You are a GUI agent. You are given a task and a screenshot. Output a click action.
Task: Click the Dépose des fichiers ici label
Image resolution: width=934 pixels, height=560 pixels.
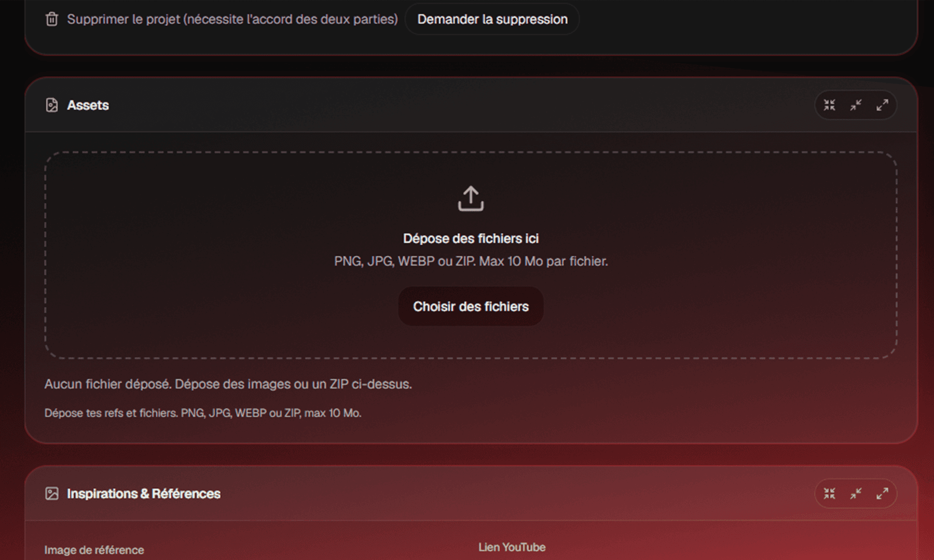pyautogui.click(x=471, y=239)
